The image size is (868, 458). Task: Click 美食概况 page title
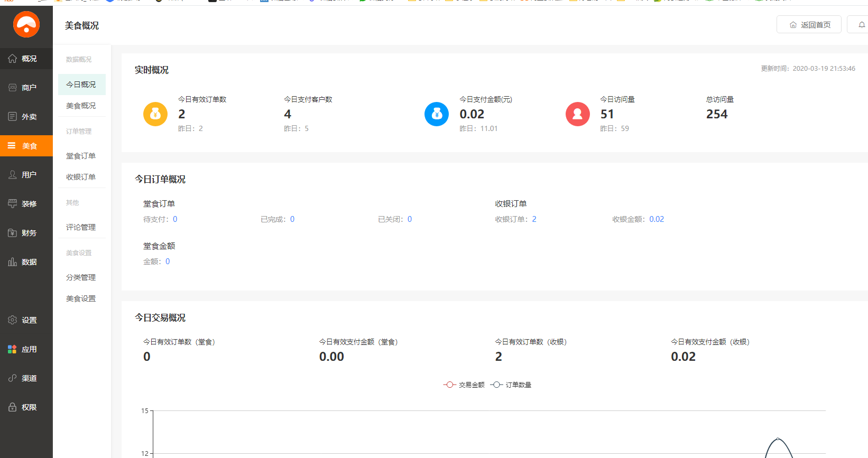coord(82,25)
